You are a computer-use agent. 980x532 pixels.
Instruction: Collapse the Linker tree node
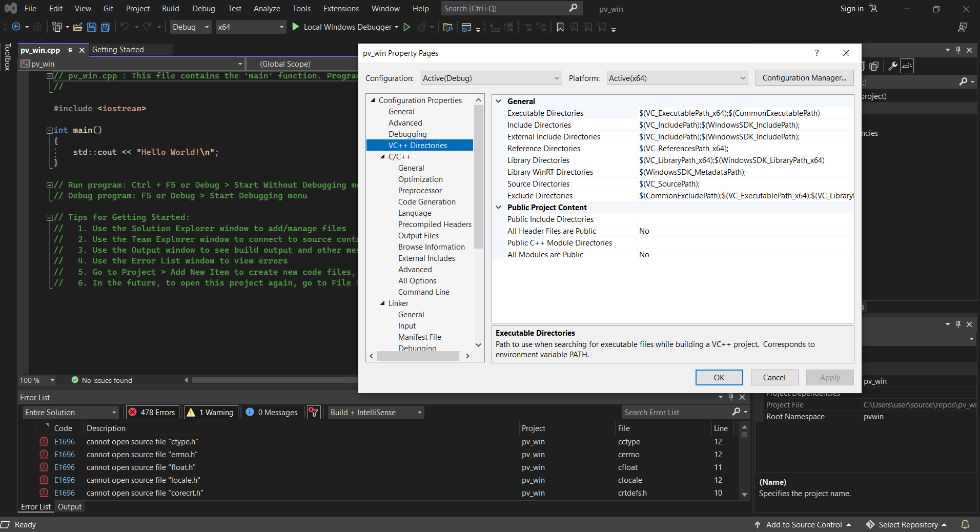[382, 303]
